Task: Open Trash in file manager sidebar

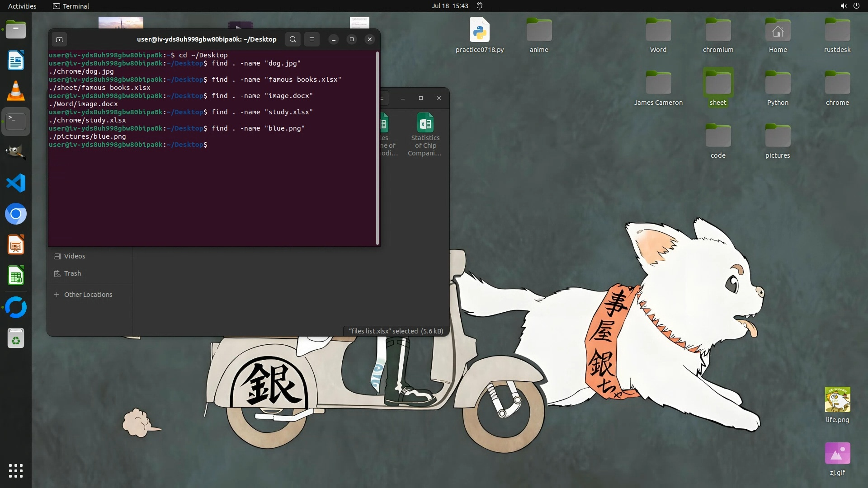Action: [x=72, y=273]
